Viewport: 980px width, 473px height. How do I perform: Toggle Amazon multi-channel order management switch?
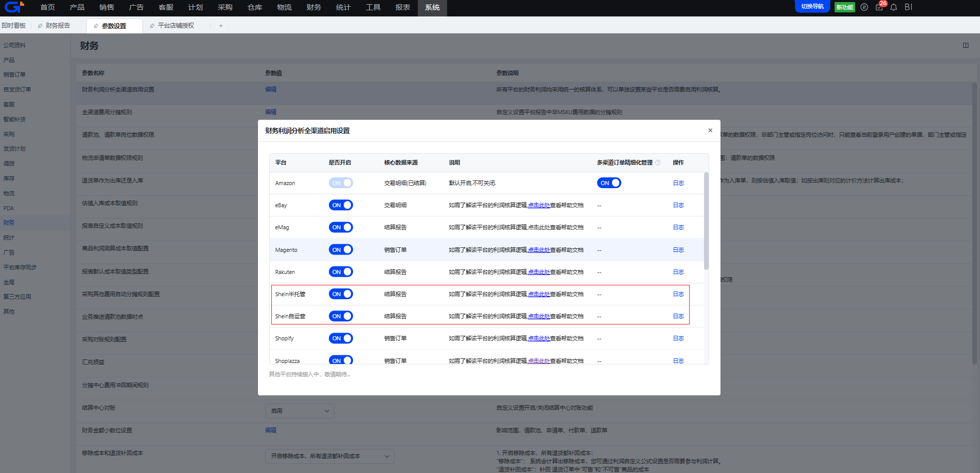609,183
